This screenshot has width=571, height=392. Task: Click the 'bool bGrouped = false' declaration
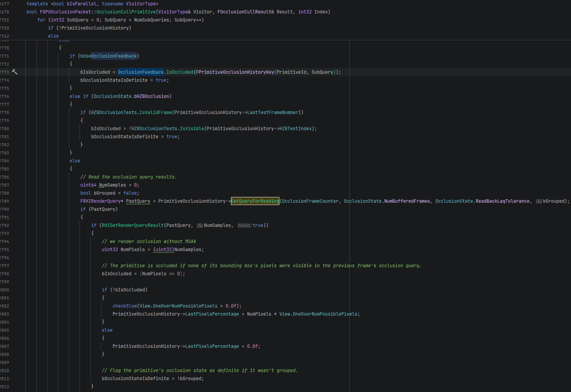110,193
